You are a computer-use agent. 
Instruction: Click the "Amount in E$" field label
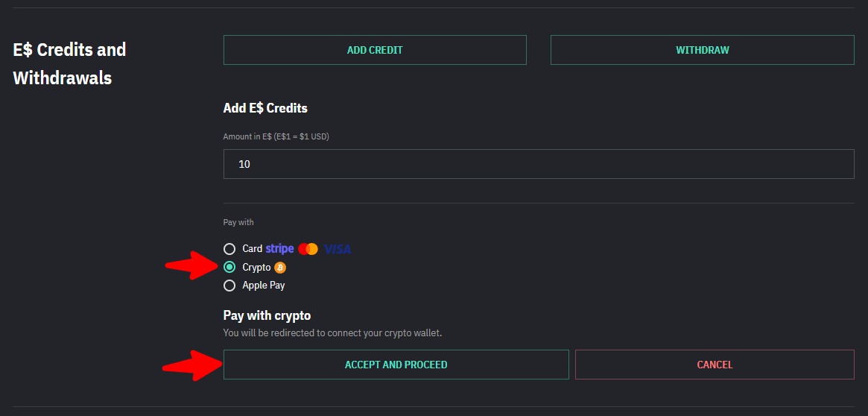click(276, 136)
